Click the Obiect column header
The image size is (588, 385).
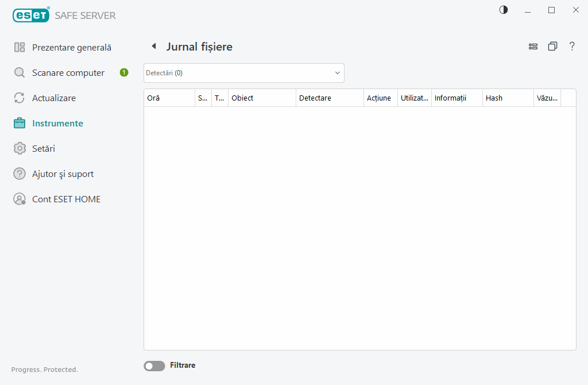pyautogui.click(x=261, y=98)
